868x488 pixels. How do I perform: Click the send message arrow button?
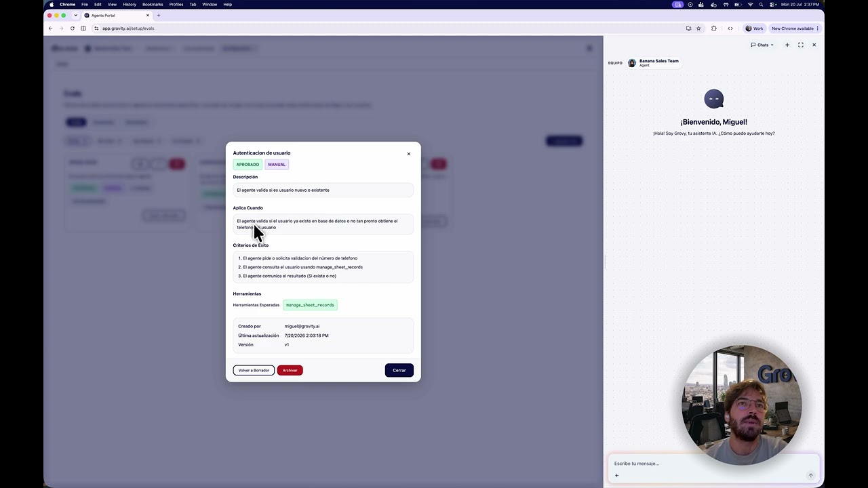[x=810, y=475]
